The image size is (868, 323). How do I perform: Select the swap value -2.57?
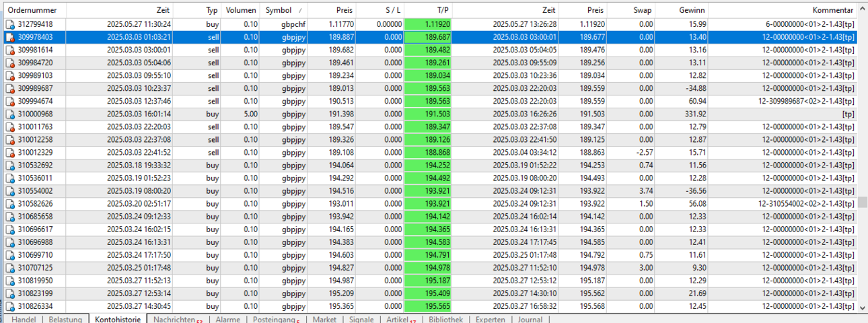tap(644, 152)
